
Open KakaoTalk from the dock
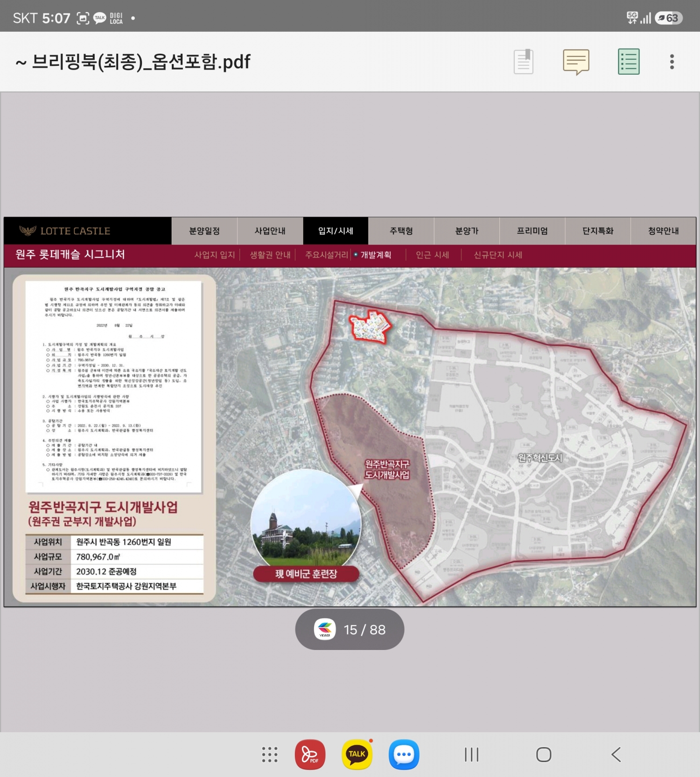pyautogui.click(x=357, y=755)
